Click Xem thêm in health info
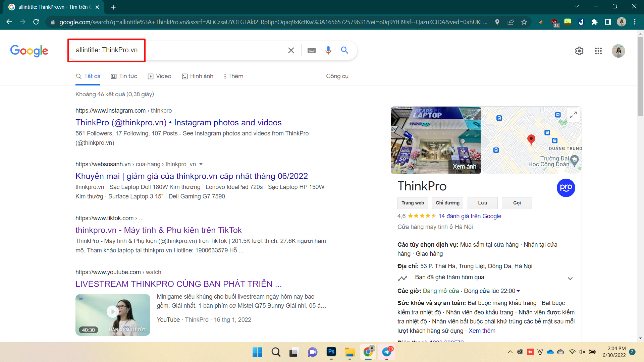This screenshot has width=644, height=362. pyautogui.click(x=482, y=331)
